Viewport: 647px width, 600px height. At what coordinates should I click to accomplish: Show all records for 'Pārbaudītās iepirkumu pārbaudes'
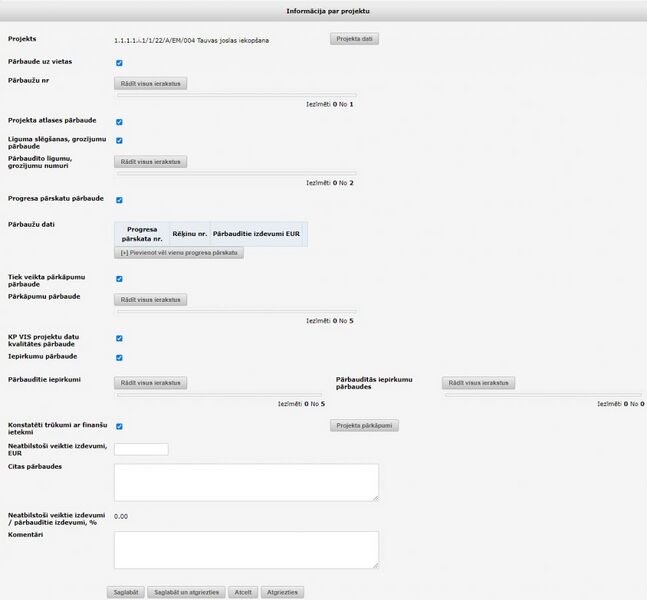[x=478, y=383]
